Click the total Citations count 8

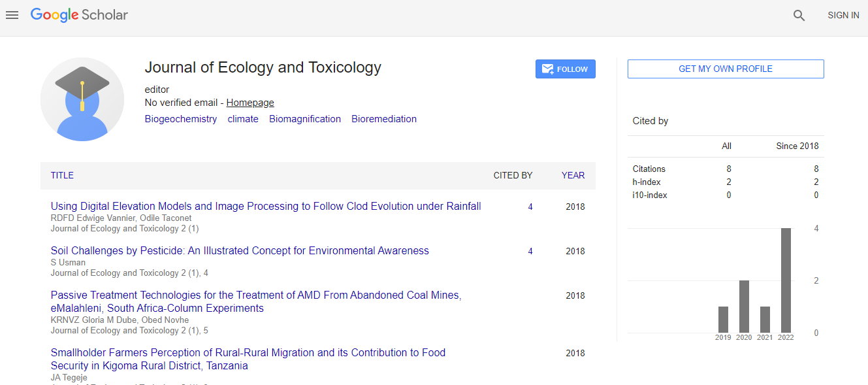(x=729, y=169)
